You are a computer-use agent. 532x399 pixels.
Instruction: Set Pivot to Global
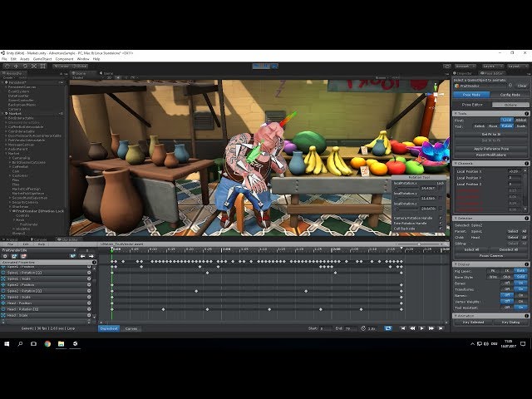click(521, 120)
